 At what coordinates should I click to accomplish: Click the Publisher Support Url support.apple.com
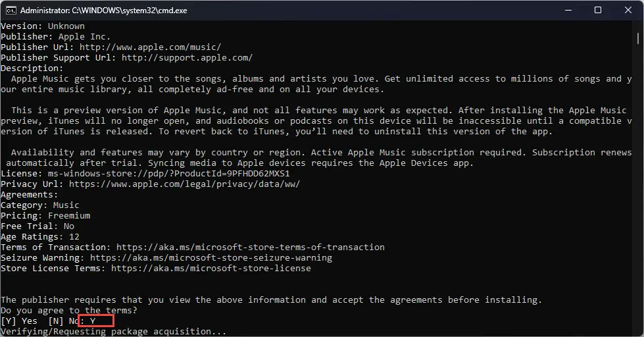[x=187, y=57]
